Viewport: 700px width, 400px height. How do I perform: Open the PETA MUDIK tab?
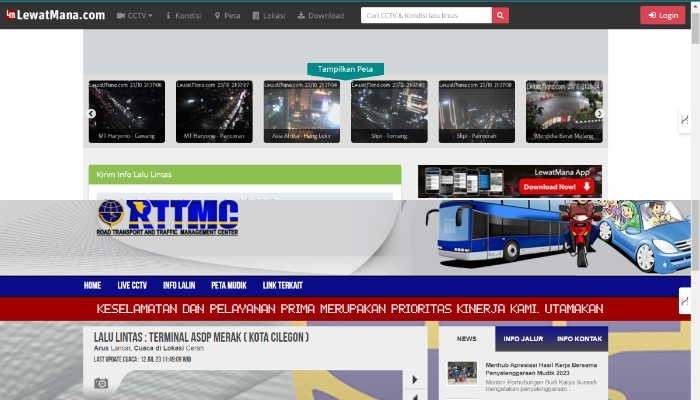pos(229,286)
